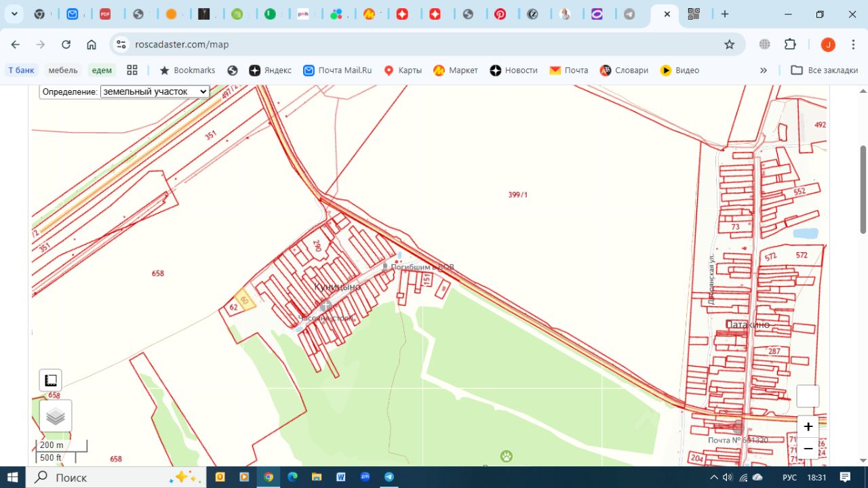Switch to the blue mail envelope tab
The image size is (868, 488).
point(73,14)
